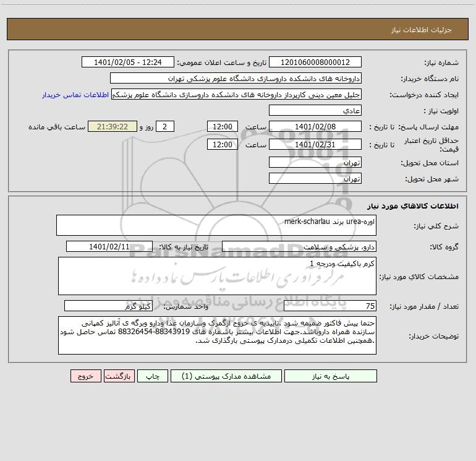Click the واحد شمارش field کیلو گرم
The height and width of the screenshot is (461, 476).
(108, 306)
